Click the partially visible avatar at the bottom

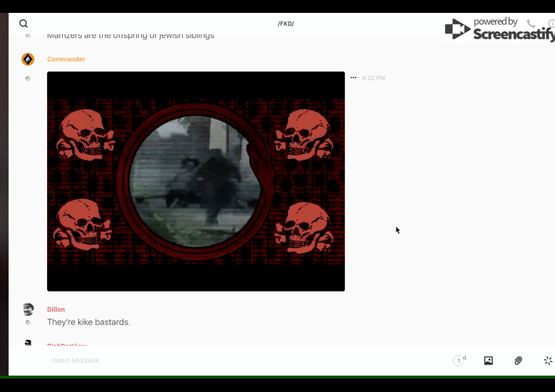(x=28, y=343)
